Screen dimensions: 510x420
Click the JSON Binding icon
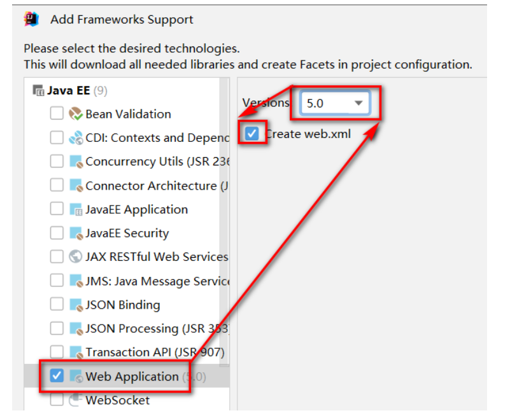(x=76, y=305)
